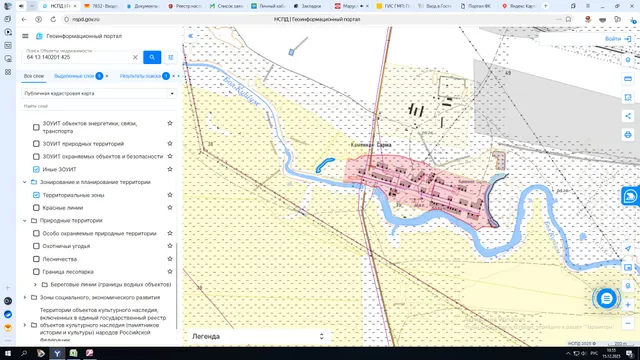640x360 pixels.
Task: Open Windows taskbar search magnifier
Action: (24, 353)
